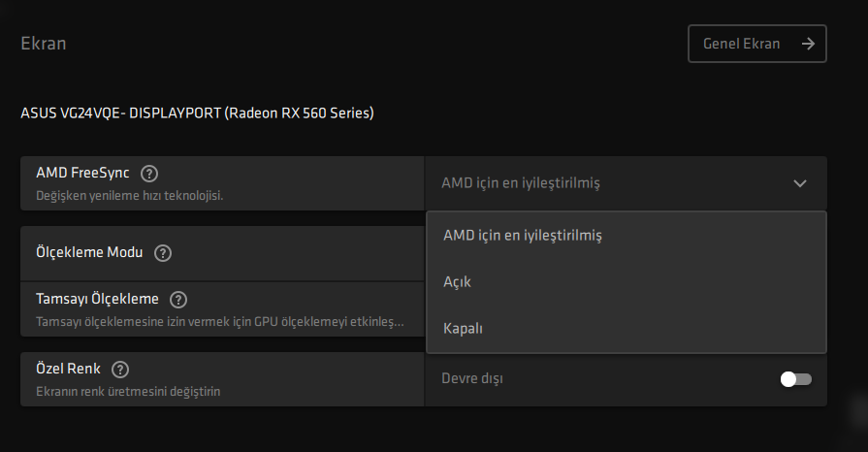Image resolution: width=868 pixels, height=452 pixels.
Task: Enable the Özel Renk toggle switch
Action: coord(795,378)
